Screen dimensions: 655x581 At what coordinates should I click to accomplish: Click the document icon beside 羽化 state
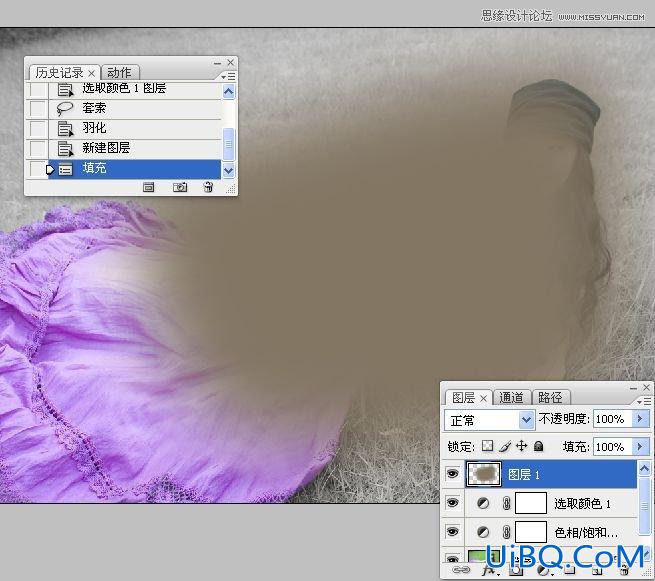coord(65,129)
